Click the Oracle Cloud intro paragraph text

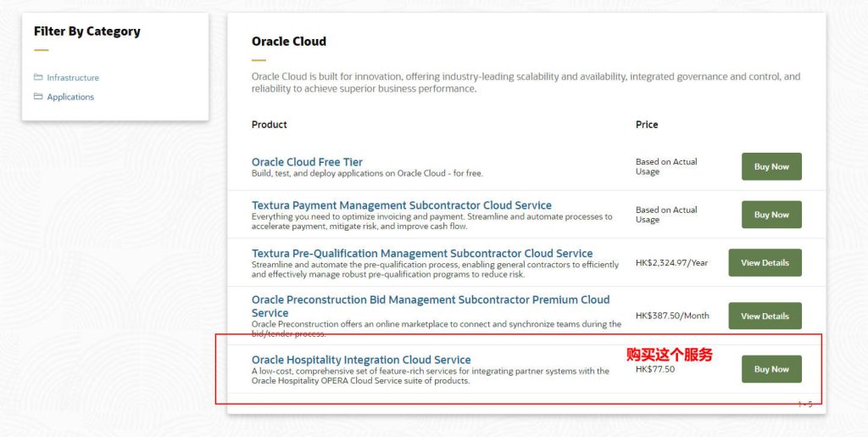coord(526,82)
